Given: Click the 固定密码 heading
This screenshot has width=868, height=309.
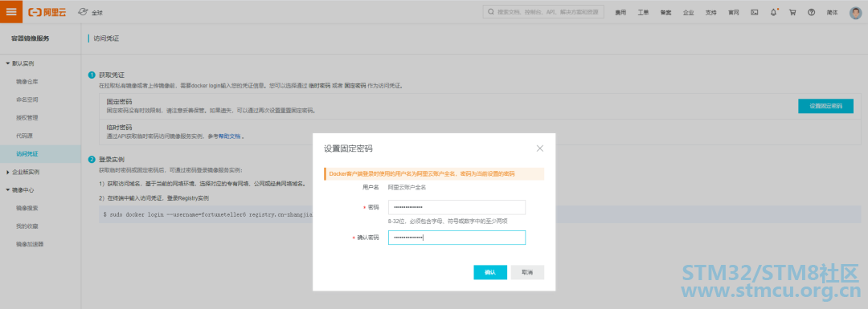Looking at the screenshot, I should click(x=119, y=102).
